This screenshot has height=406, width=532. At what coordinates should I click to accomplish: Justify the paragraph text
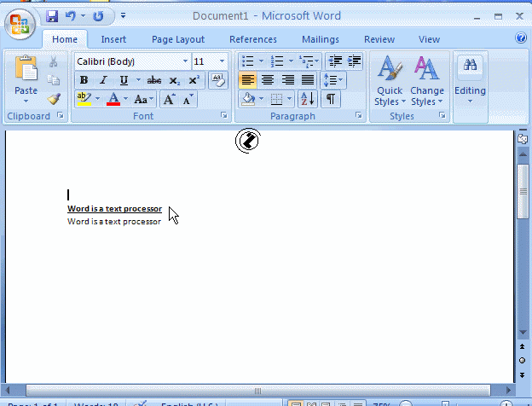pyautogui.click(x=308, y=80)
